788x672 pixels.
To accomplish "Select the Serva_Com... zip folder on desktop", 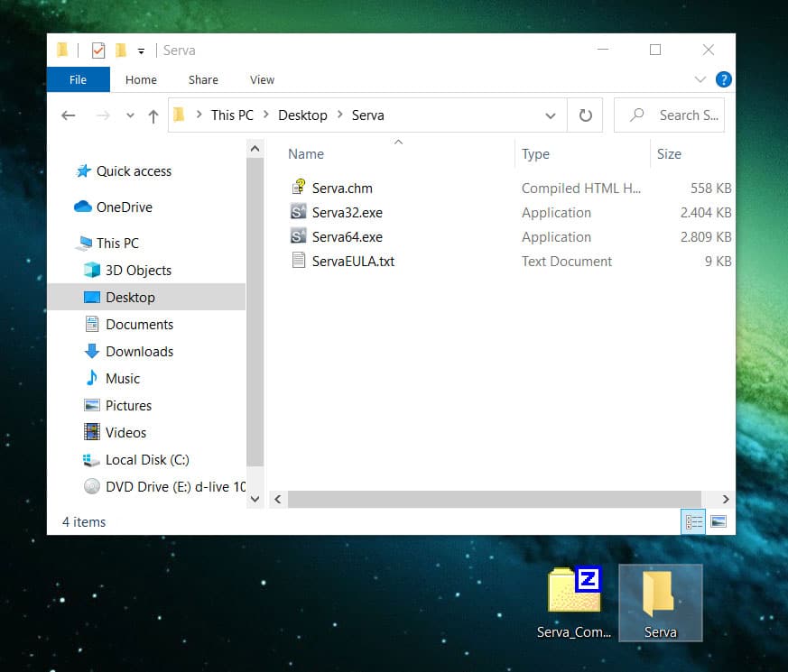I will 574,603.
